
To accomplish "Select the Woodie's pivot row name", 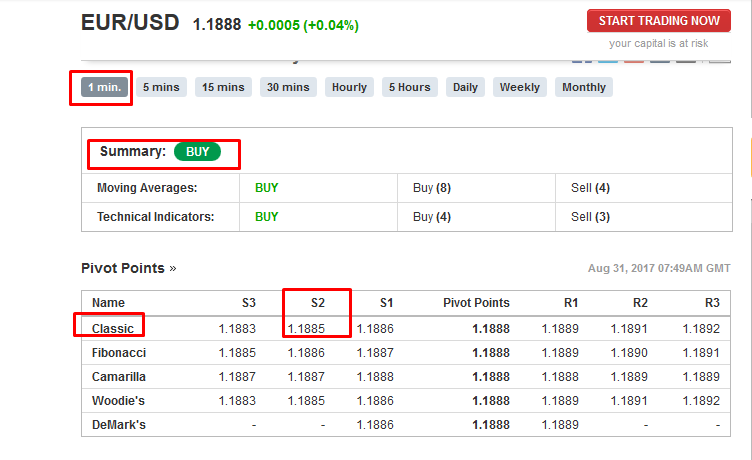I will 119,400.
